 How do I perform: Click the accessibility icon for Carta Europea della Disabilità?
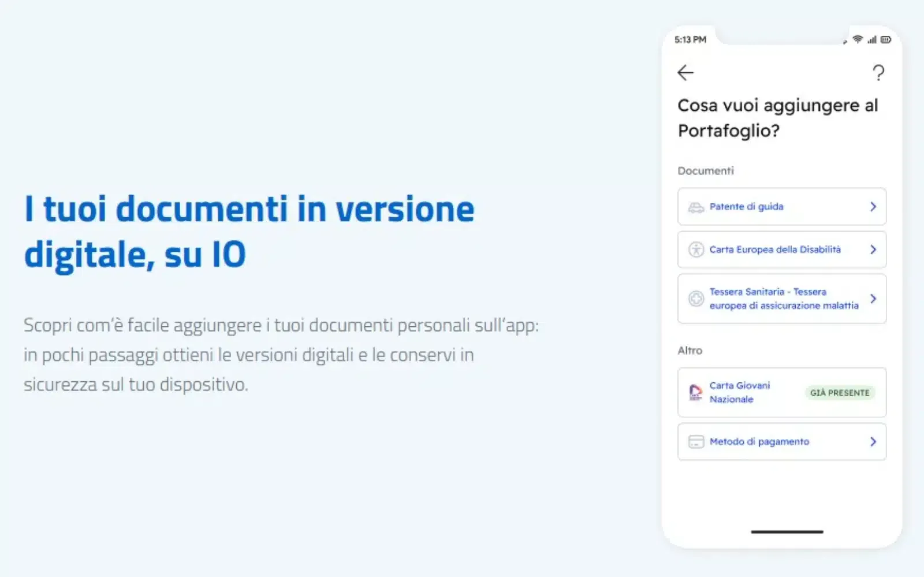pos(695,250)
